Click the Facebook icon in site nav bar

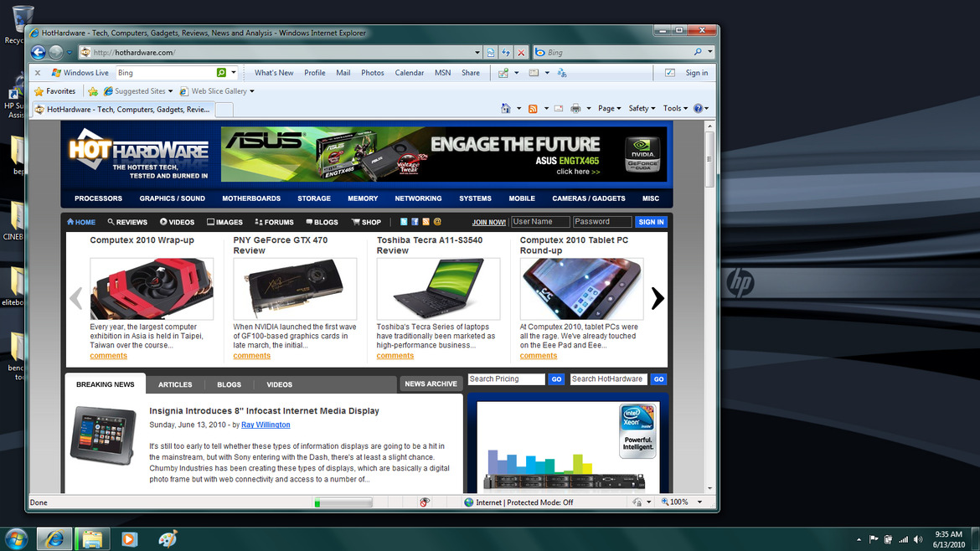pyautogui.click(x=415, y=222)
